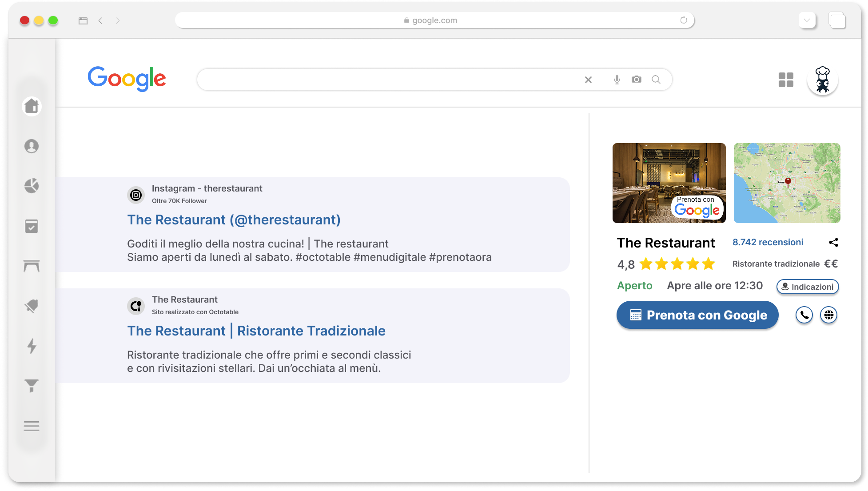Screen dimensions: 868x491
Task: Open the 8.742 recensioni link
Action: point(768,242)
